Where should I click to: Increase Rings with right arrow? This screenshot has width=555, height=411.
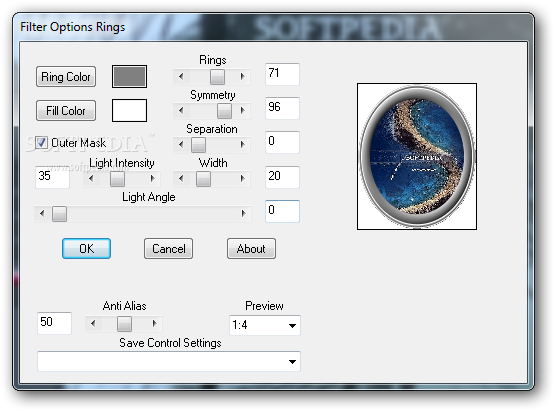click(243, 76)
